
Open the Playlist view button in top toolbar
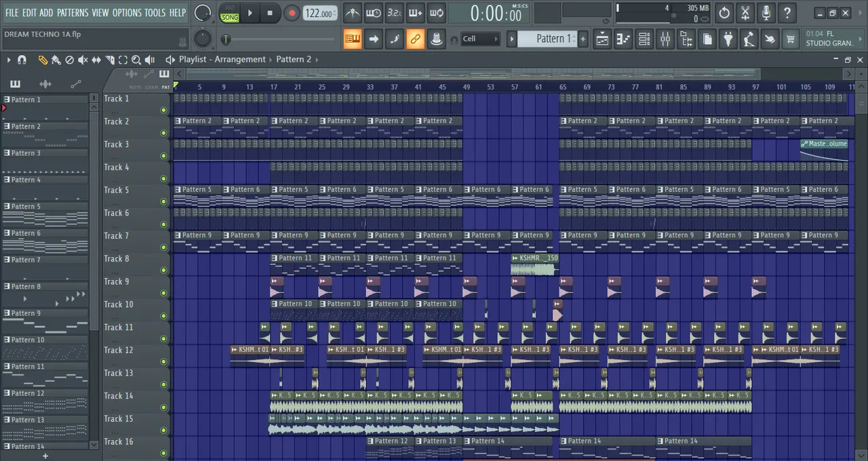coord(602,39)
